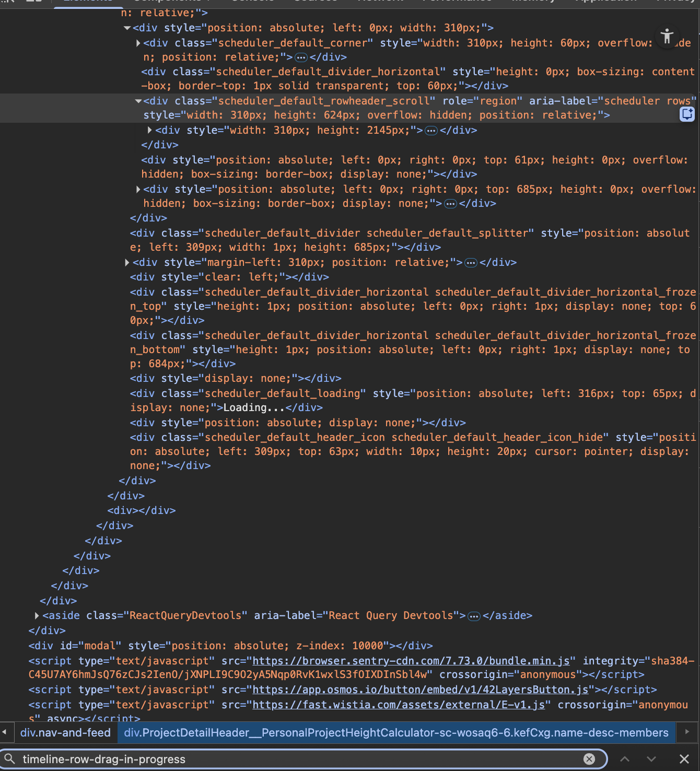Open the osmos 42LayersButton.js link
This screenshot has height=771, width=700.
(420, 690)
